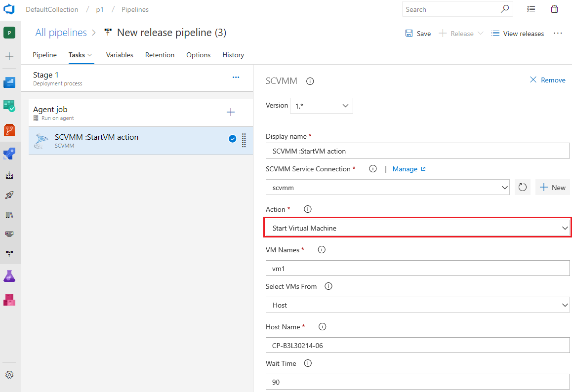Open the Manage service connections link
Image resolution: width=572 pixels, height=392 pixels.
pos(409,169)
